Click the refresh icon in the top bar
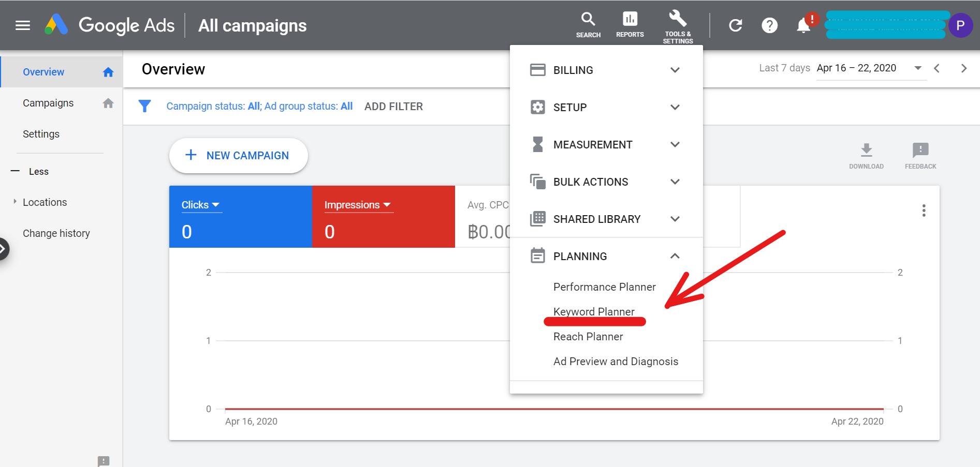The height and width of the screenshot is (467, 980). click(735, 25)
